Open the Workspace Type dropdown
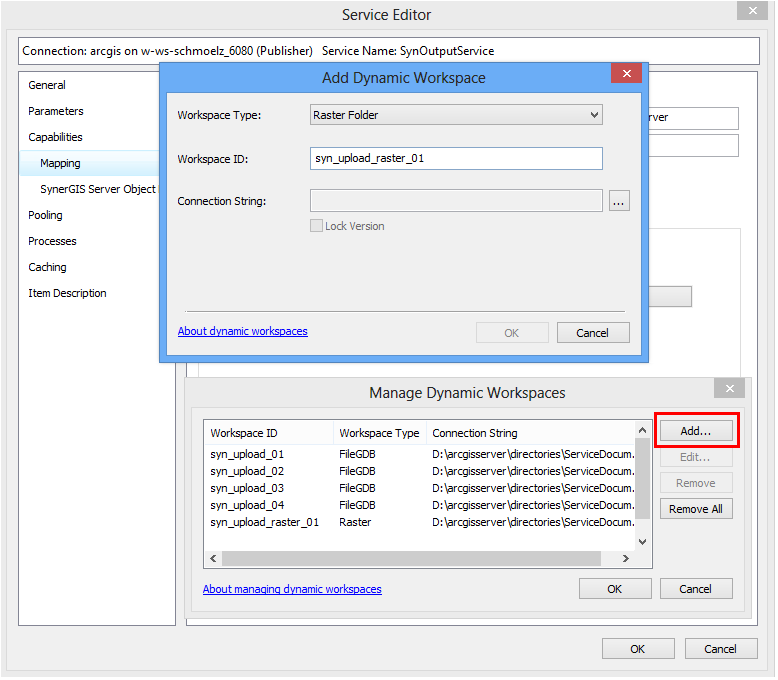778x680 pixels. pos(456,115)
